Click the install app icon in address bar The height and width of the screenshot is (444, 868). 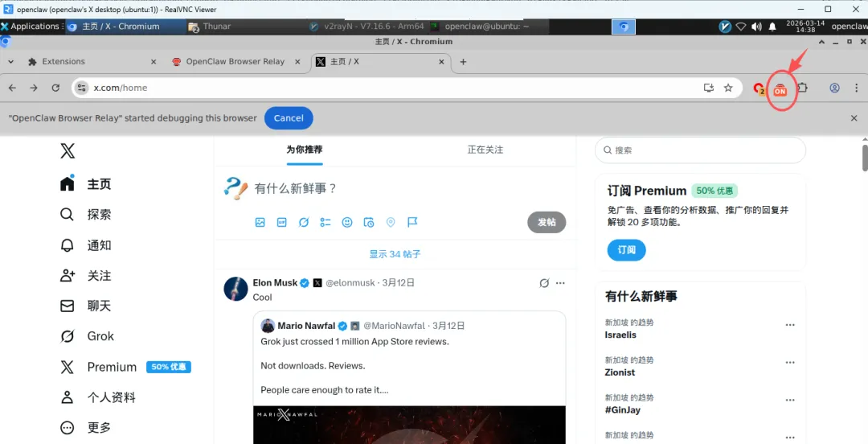[x=708, y=88]
